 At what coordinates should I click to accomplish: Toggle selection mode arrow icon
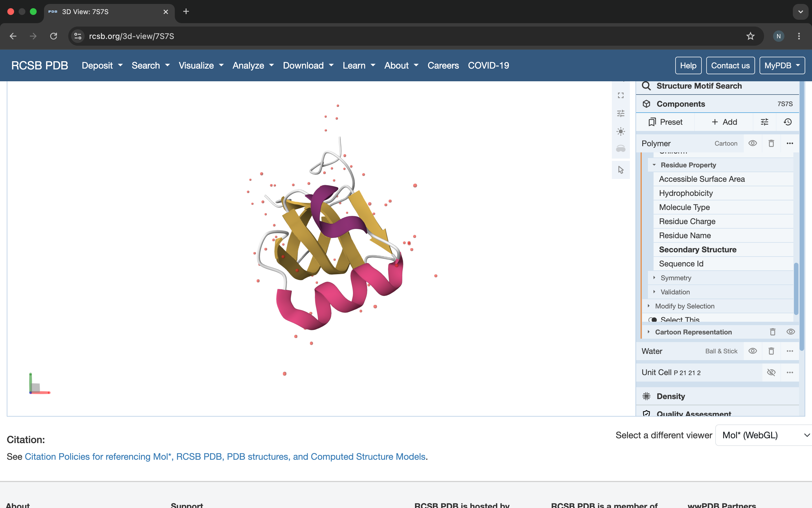pos(620,170)
